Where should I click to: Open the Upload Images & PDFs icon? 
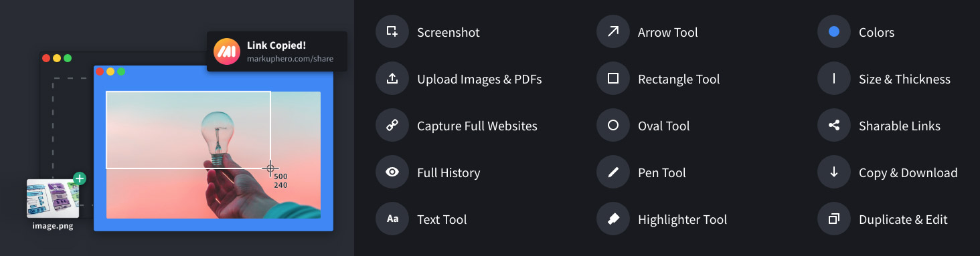point(392,79)
